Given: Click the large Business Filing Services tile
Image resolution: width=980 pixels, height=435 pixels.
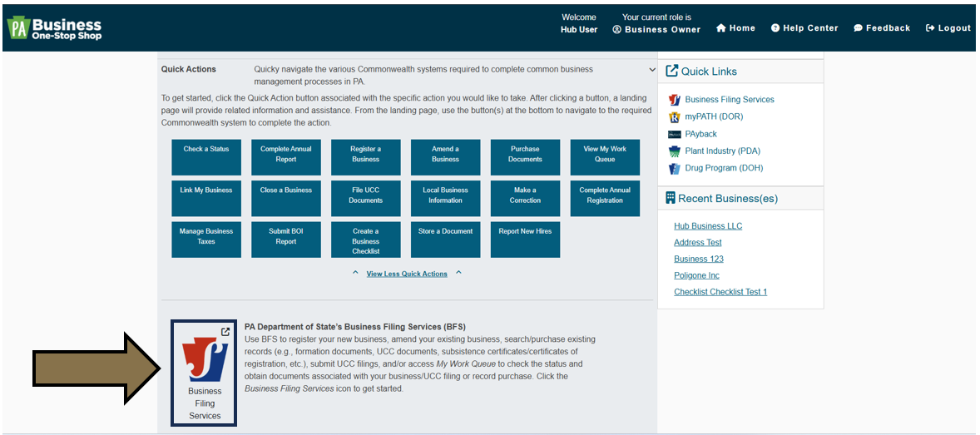Looking at the screenshot, I should 205,373.
